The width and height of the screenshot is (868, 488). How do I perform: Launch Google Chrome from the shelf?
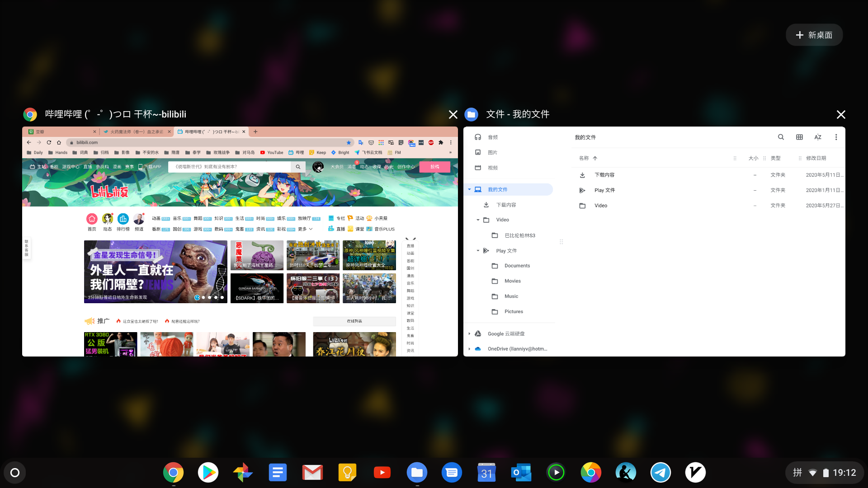174,473
